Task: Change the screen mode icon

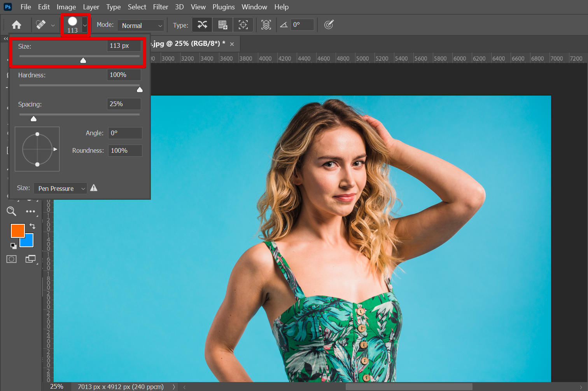Action: point(30,259)
